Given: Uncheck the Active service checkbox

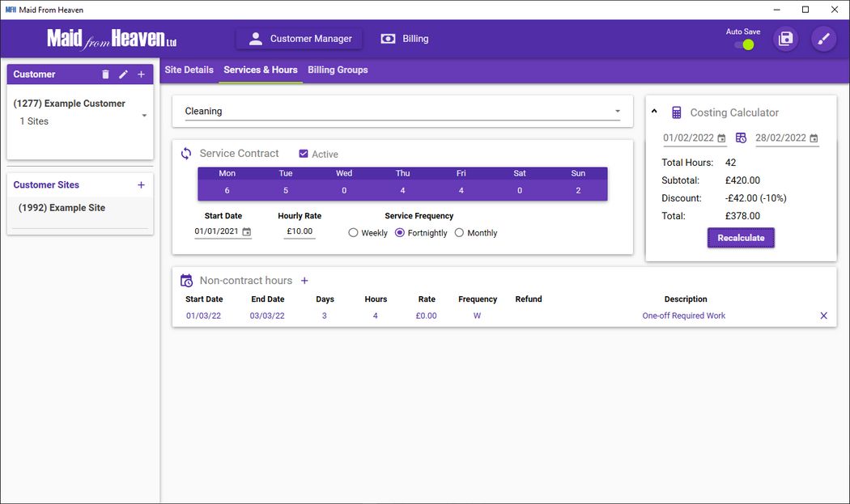Looking at the screenshot, I should pos(304,154).
